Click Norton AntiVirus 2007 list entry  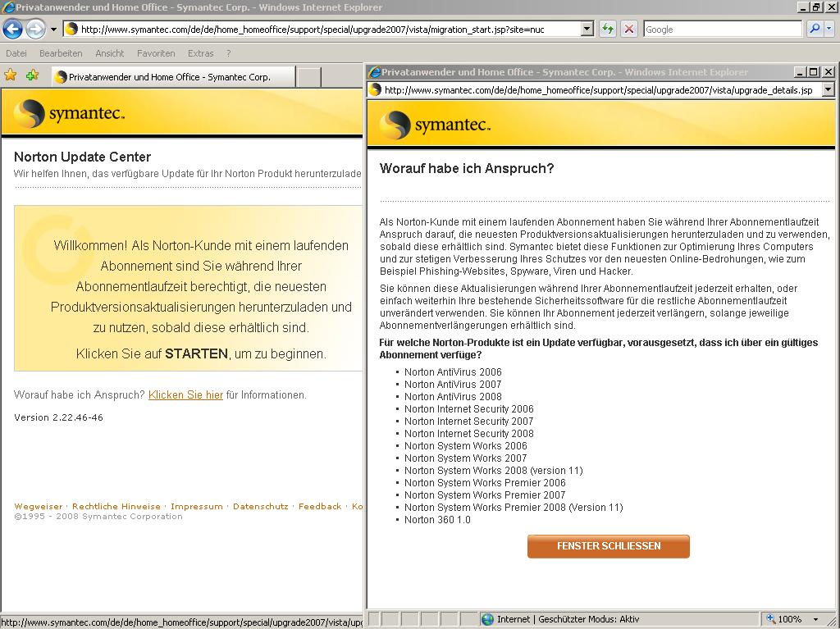453,384
